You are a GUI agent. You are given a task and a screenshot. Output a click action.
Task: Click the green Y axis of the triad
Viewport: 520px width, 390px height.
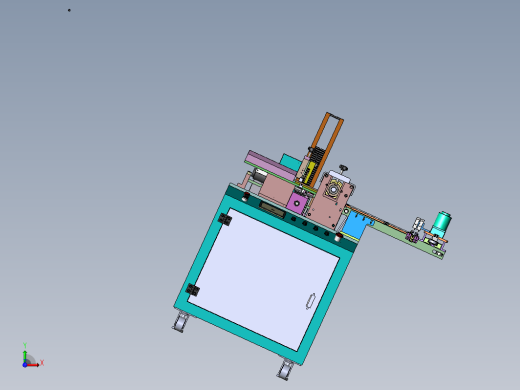click(25, 356)
